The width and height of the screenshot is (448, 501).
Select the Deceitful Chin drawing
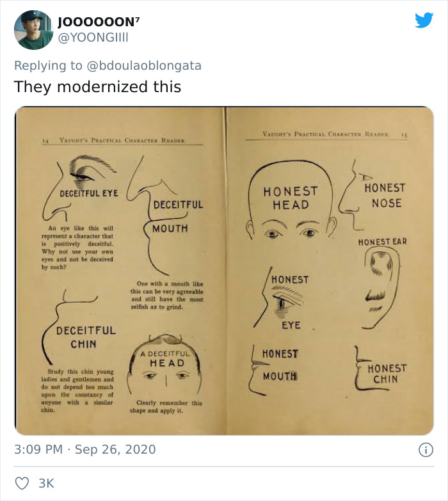point(78,326)
